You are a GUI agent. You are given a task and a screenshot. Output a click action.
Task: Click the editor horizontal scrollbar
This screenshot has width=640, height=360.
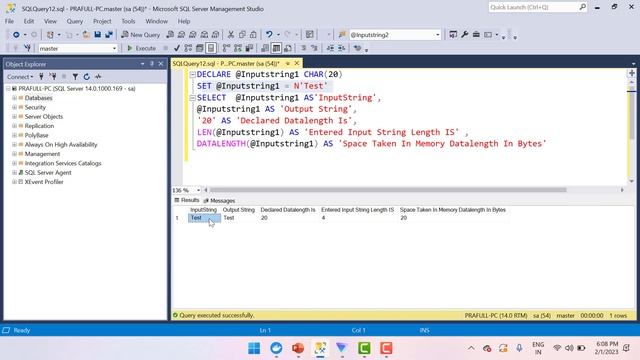click(388, 190)
